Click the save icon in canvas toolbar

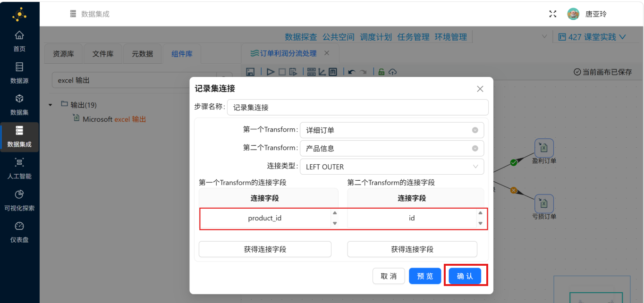[x=251, y=72]
